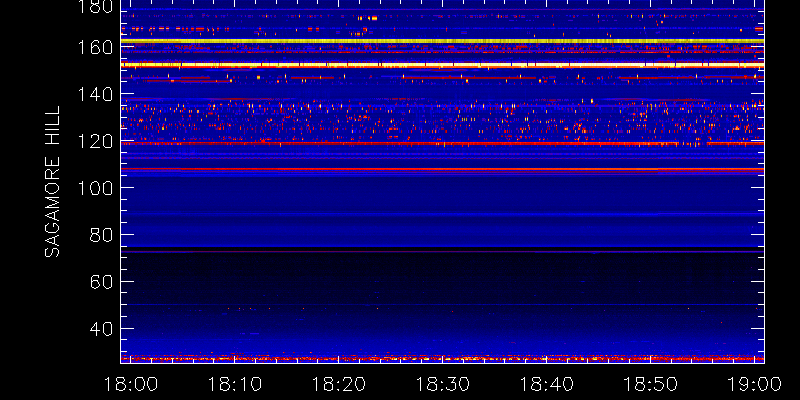Click the 40 frequency axis label
Screen dimensions: 800x400
101,329
